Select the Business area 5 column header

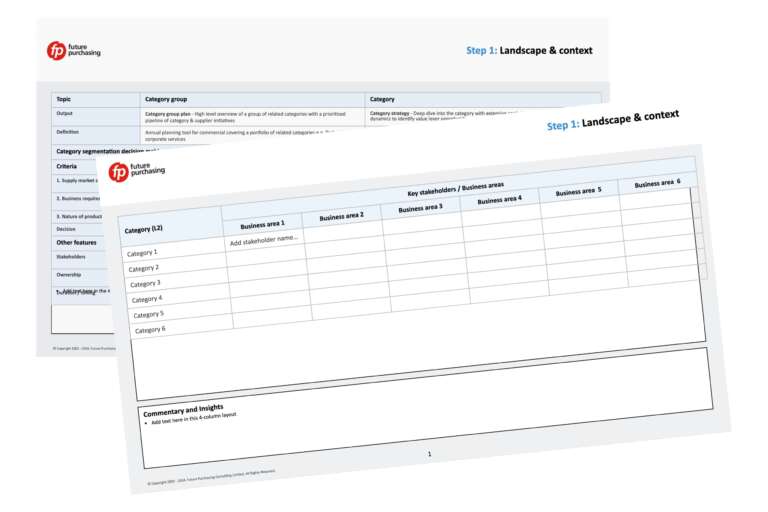(x=578, y=192)
